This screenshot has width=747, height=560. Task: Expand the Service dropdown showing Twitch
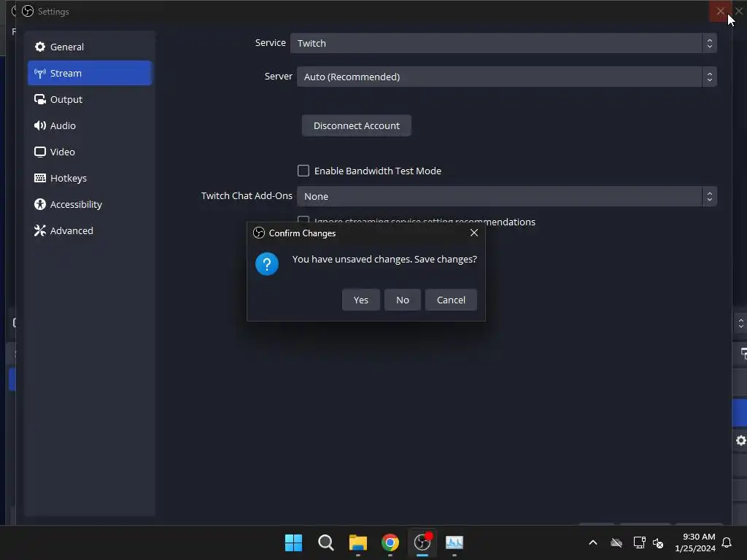pos(503,43)
